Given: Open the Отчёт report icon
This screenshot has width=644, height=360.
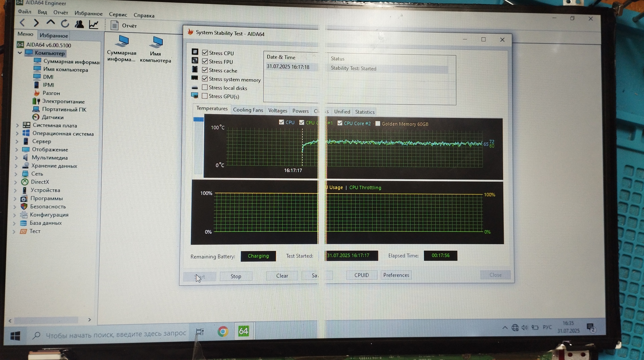Looking at the screenshot, I should coord(115,26).
